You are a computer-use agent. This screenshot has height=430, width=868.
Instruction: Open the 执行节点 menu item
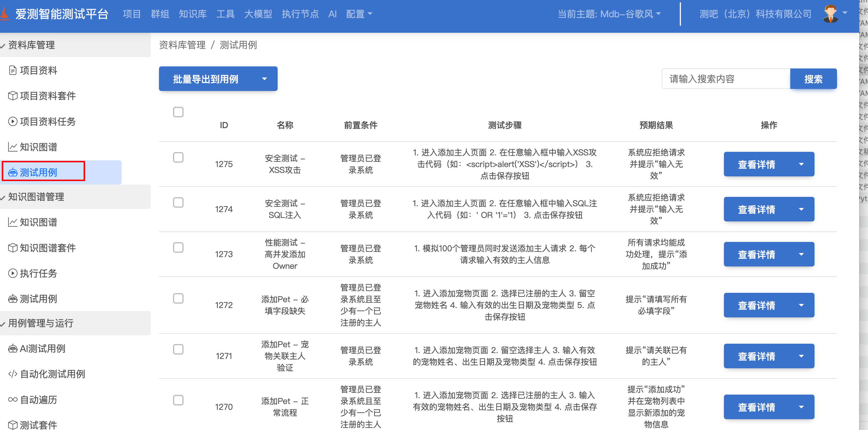tap(300, 14)
